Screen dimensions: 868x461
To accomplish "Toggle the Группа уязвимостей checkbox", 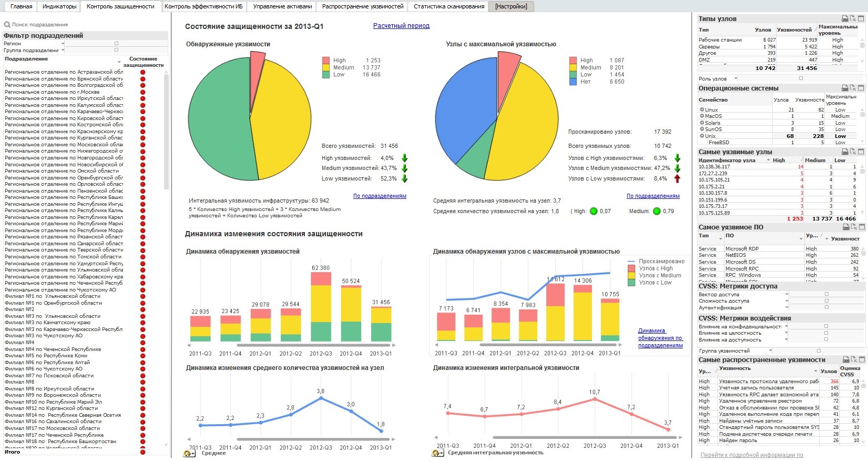I will coord(819,350).
